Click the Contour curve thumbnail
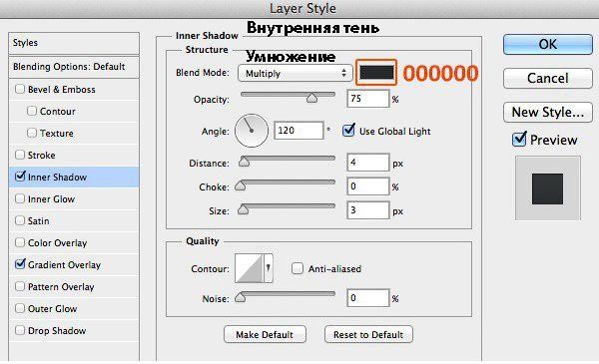This screenshot has width=599, height=364. (x=249, y=268)
